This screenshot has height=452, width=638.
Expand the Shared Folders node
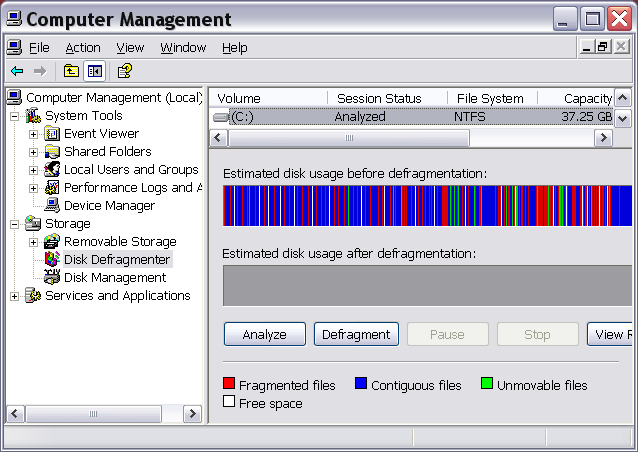(33, 152)
